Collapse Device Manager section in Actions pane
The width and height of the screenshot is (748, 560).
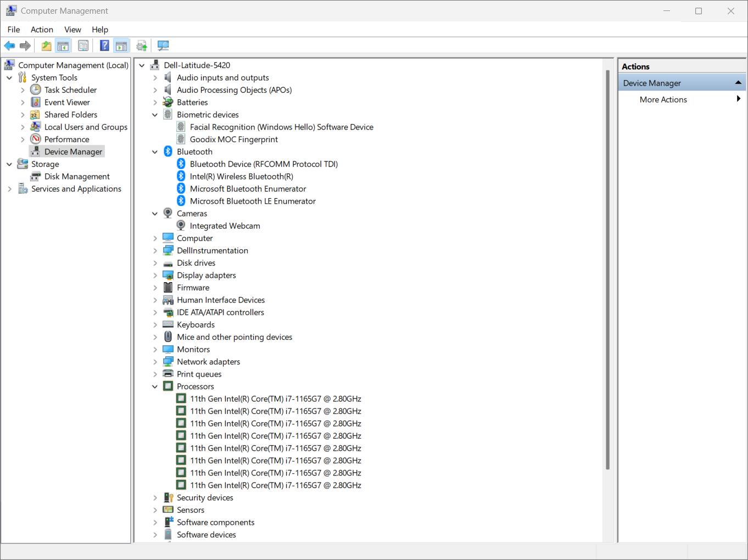coord(738,83)
